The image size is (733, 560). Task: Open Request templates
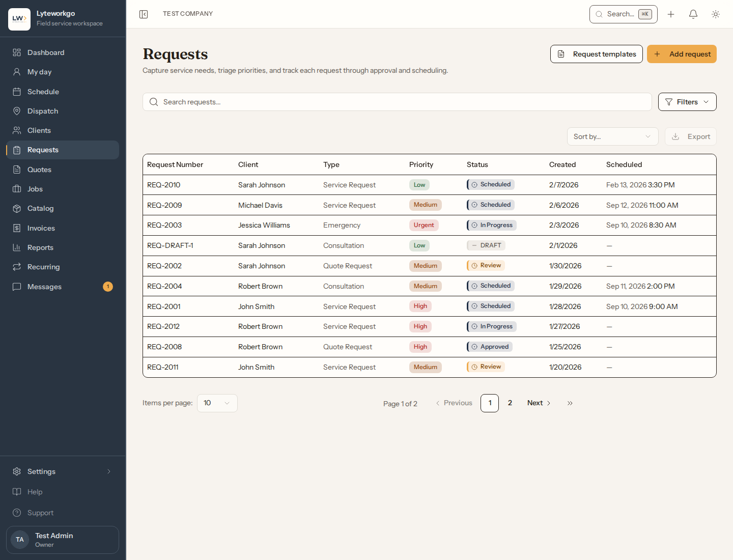(x=597, y=54)
